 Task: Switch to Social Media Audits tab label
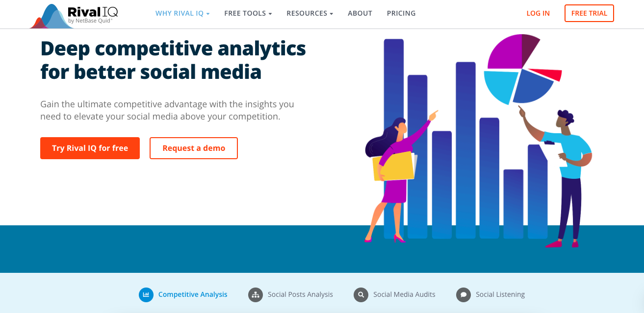[x=404, y=294]
